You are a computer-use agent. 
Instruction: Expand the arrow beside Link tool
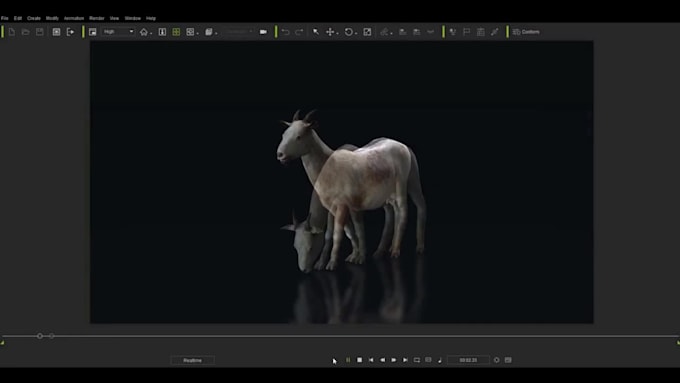(391, 33)
